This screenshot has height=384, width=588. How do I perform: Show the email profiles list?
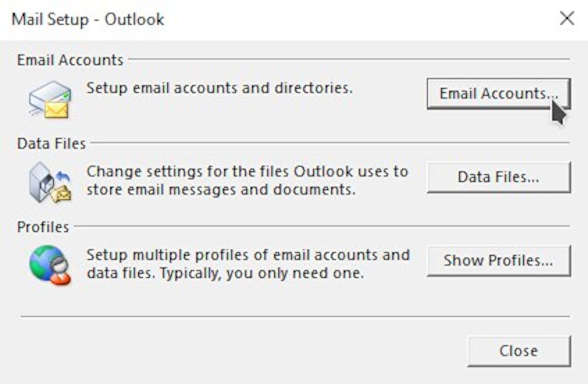tap(498, 260)
